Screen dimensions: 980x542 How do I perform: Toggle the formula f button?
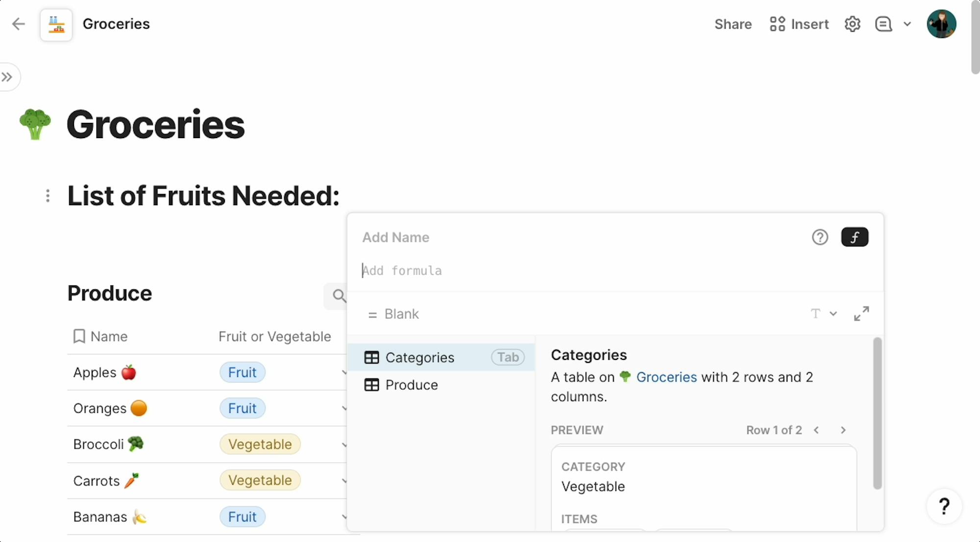point(855,237)
